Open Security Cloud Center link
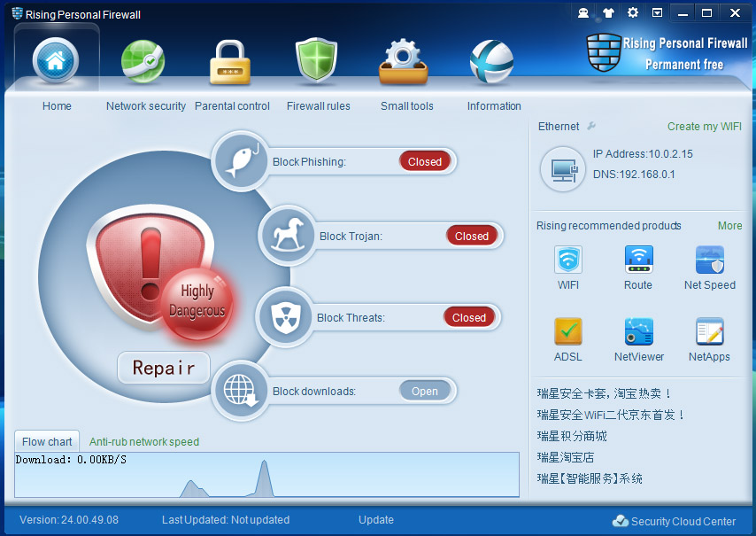This screenshot has height=536, width=756. (x=683, y=521)
